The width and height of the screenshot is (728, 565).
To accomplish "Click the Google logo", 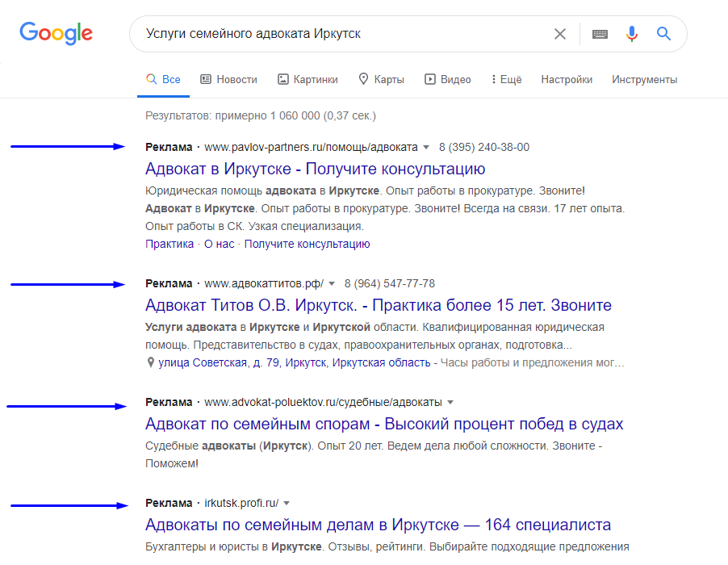I will 56,33.
